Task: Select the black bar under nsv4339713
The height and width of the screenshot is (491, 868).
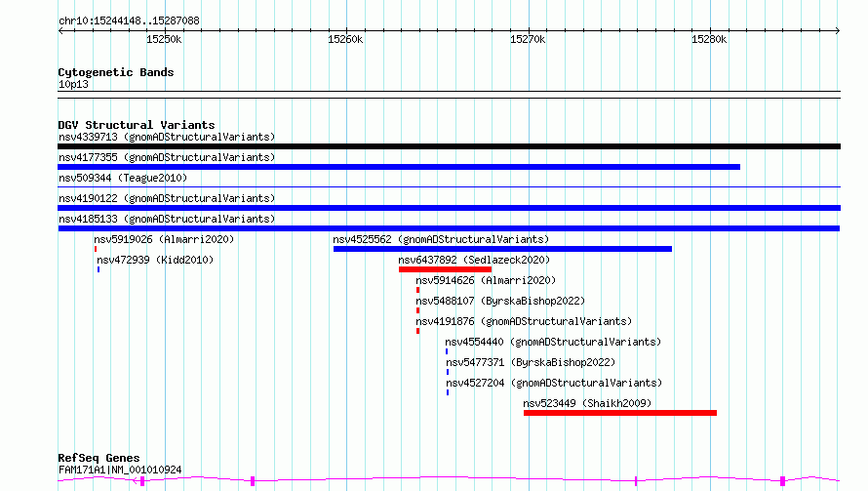Action: [449, 146]
